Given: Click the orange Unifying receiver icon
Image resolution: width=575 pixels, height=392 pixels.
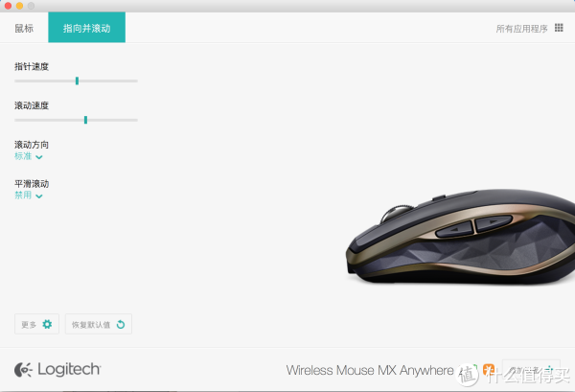Looking at the screenshot, I should pyautogui.click(x=488, y=369).
